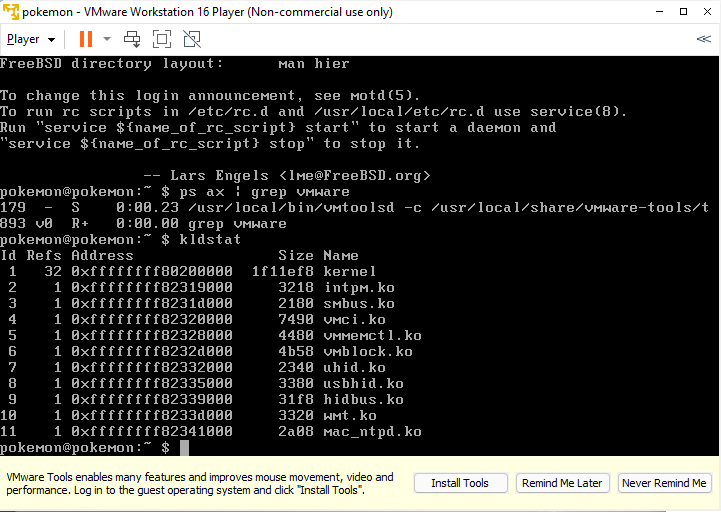
Task: Click the 'vmci.ko' module name
Action: click(x=355, y=320)
